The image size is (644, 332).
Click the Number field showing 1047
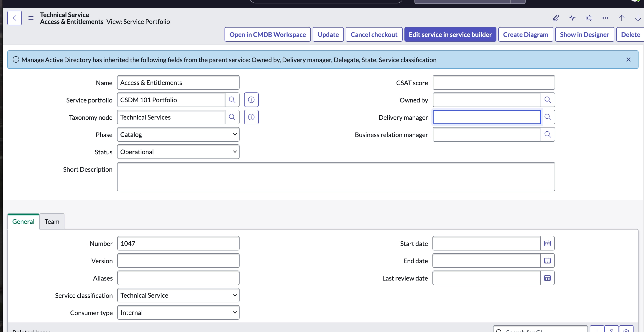point(178,243)
